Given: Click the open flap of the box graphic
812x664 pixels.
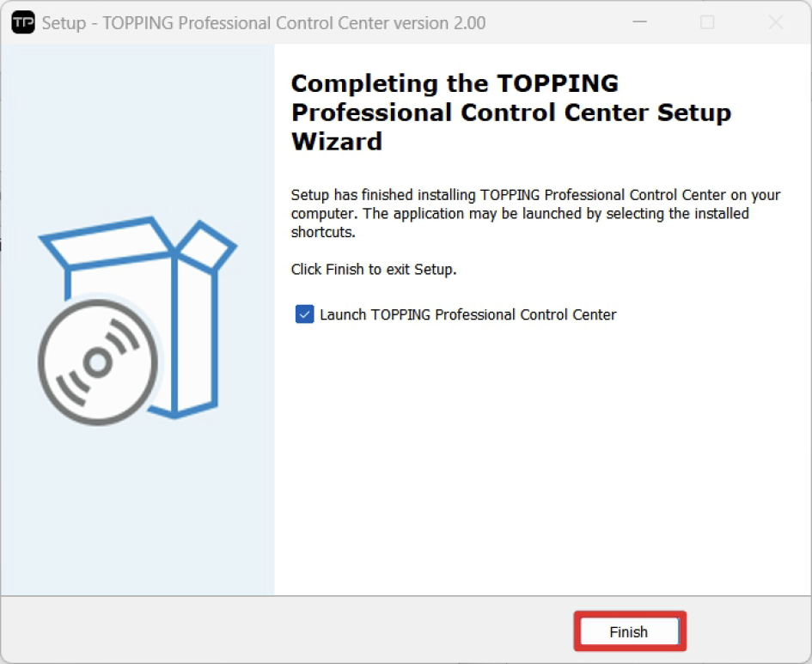Looking at the screenshot, I should [x=206, y=245].
